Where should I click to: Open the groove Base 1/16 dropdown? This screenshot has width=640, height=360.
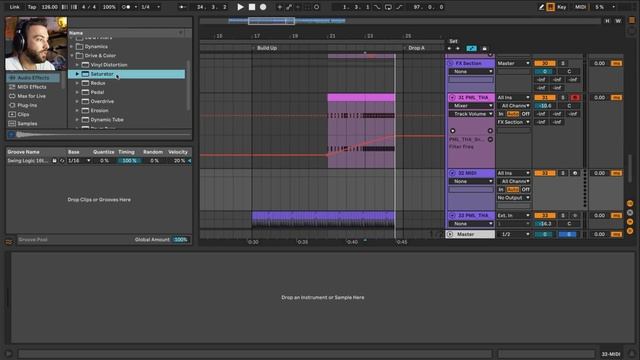(x=79, y=160)
